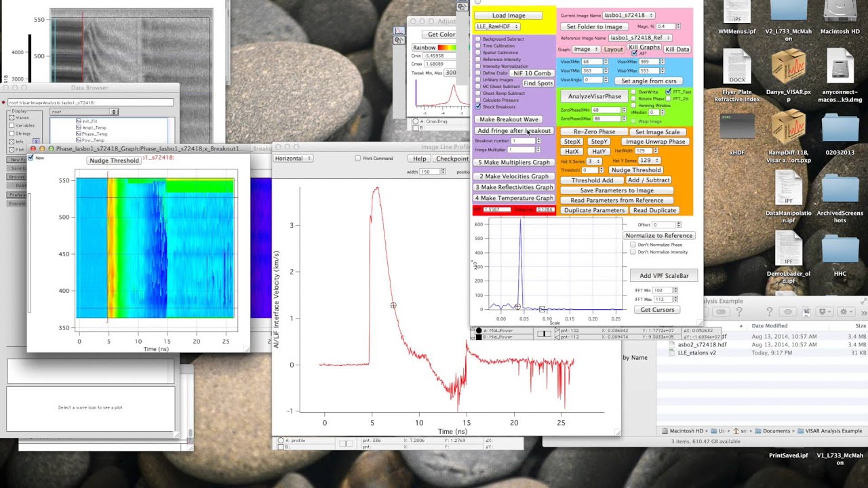Click Date Modified column header in Finder
Screen dimensions: 868x488
pyautogui.click(x=770, y=326)
